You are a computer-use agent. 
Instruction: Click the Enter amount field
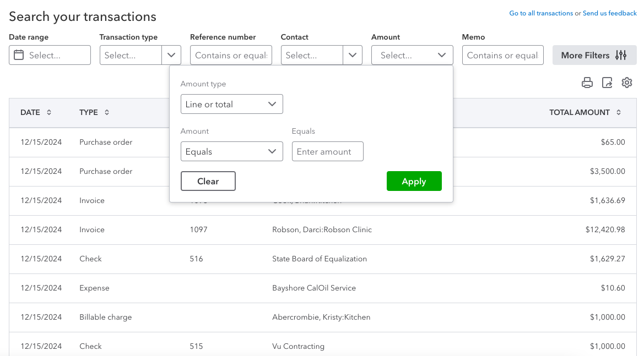point(328,151)
